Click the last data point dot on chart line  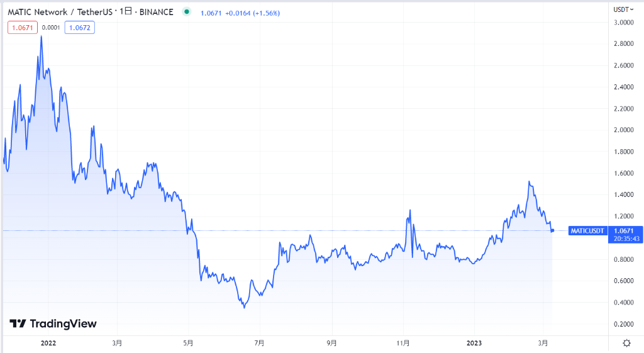click(x=552, y=230)
